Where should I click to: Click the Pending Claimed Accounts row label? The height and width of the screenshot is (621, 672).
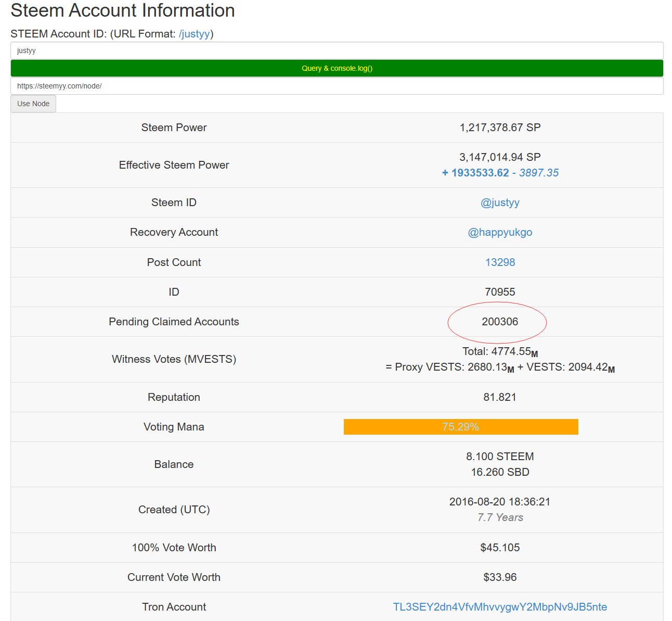174,322
